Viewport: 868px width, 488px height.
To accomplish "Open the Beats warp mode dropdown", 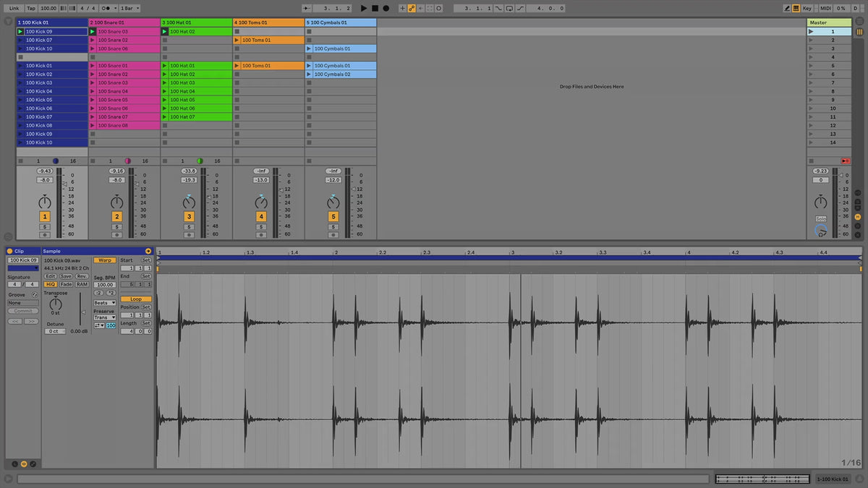I will [x=104, y=303].
